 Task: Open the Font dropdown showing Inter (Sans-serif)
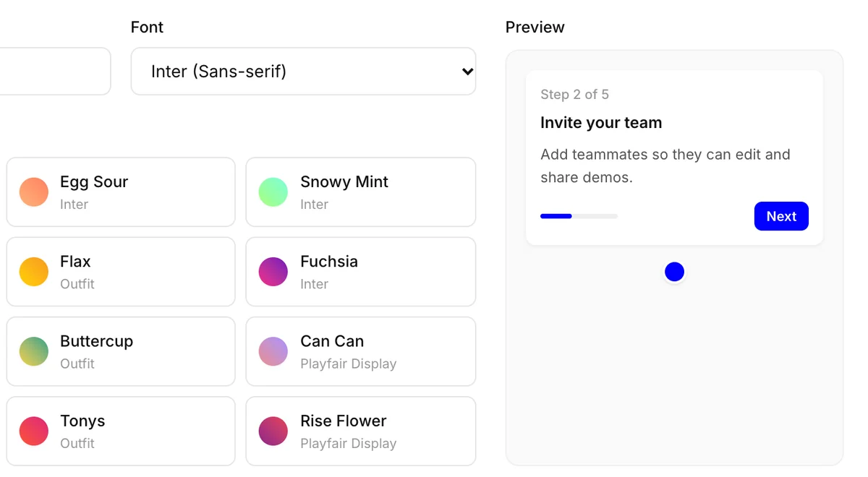pos(303,72)
